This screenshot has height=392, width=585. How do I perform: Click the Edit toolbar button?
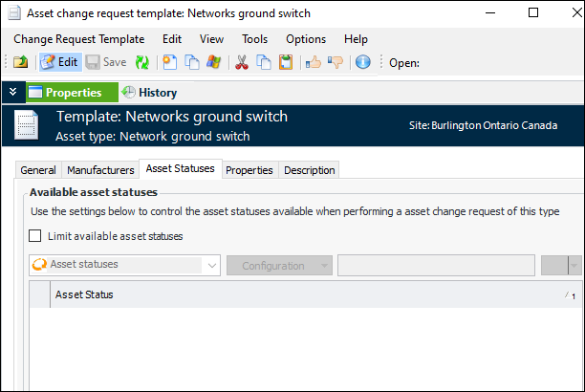tap(59, 63)
